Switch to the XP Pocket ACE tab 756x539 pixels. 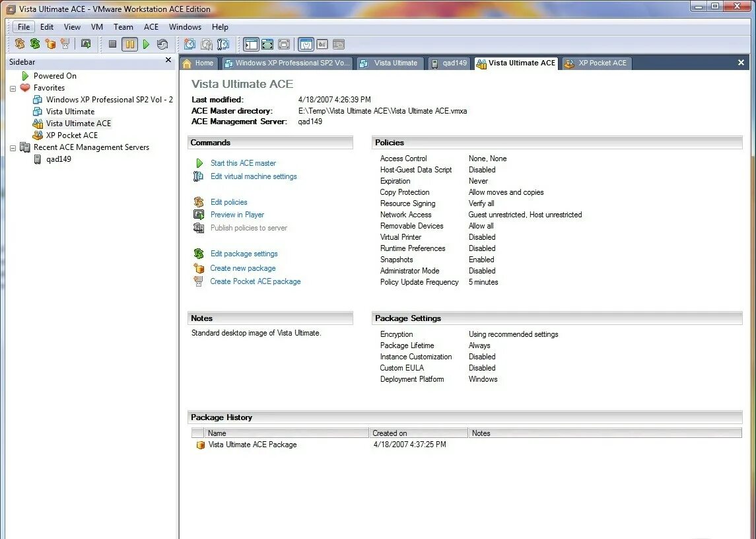(x=597, y=63)
